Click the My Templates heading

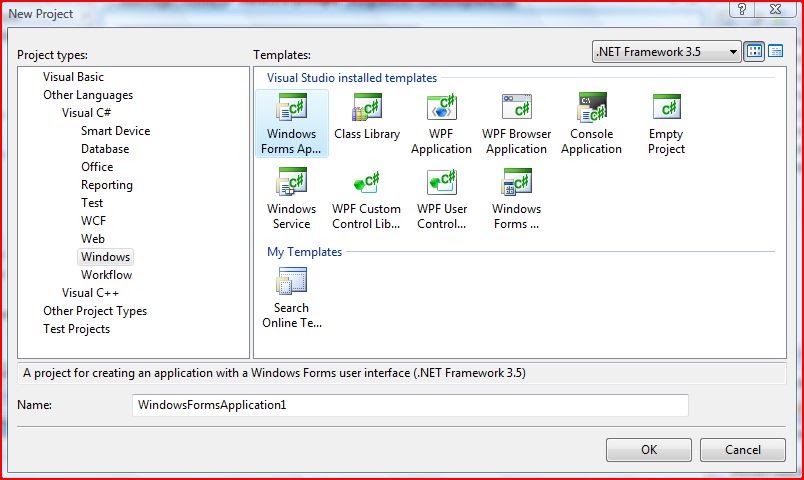(305, 252)
